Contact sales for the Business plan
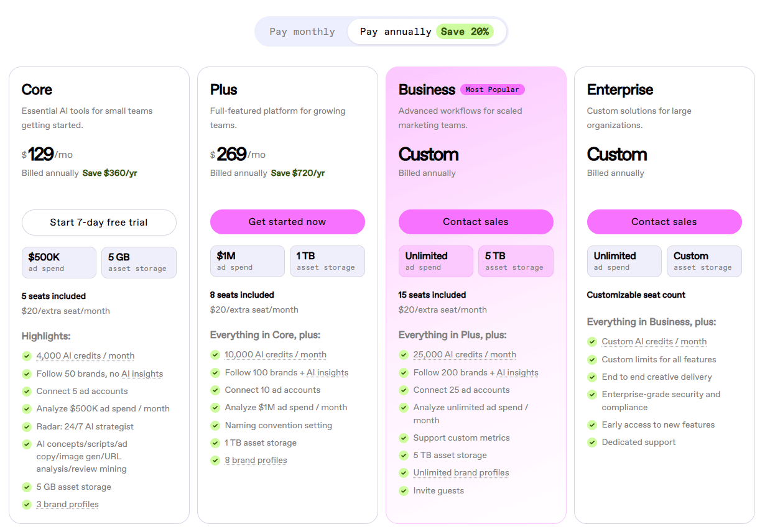This screenshot has width=770, height=532. pos(476,222)
